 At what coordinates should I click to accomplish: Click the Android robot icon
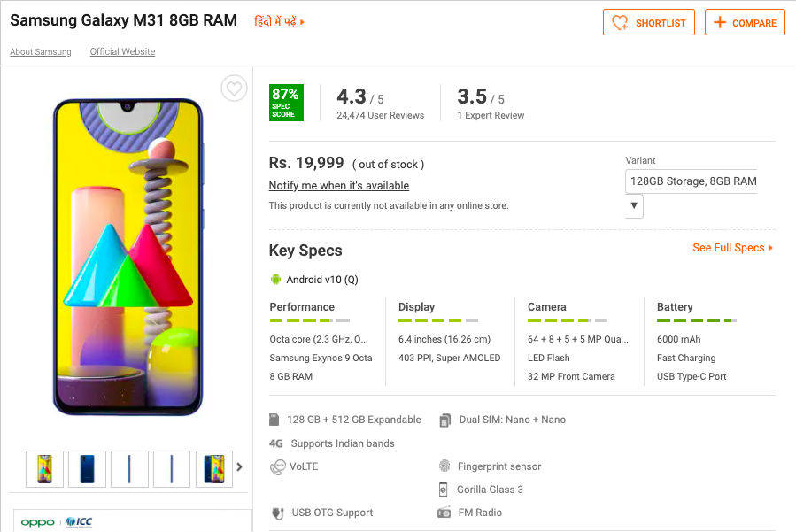click(275, 280)
